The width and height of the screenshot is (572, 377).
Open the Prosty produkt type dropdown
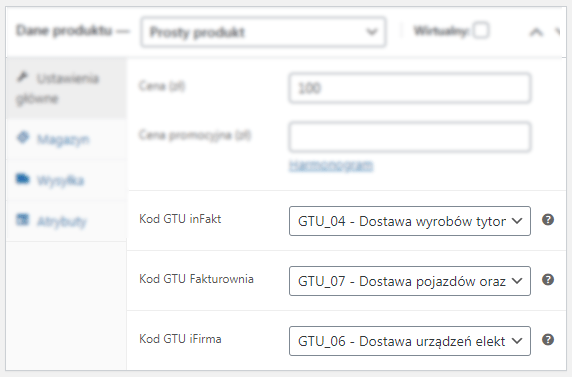263,32
